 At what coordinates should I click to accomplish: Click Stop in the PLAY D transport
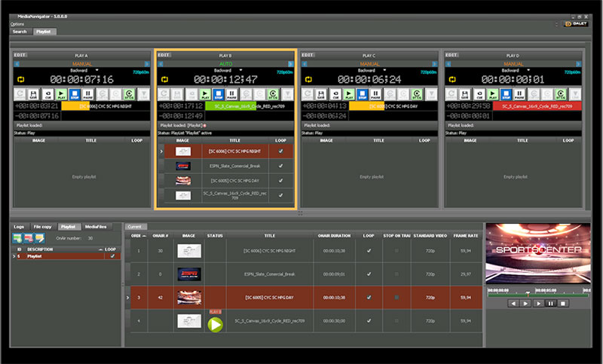[506, 93]
